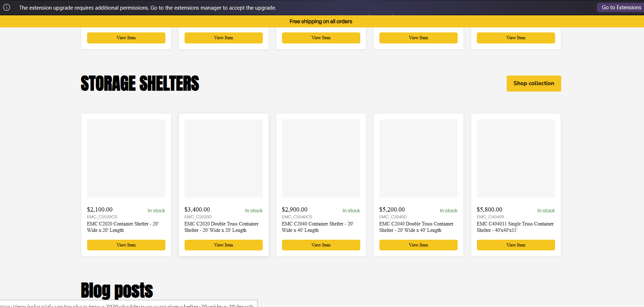View Item for EMC C2020 Container Shelter

[126, 245]
